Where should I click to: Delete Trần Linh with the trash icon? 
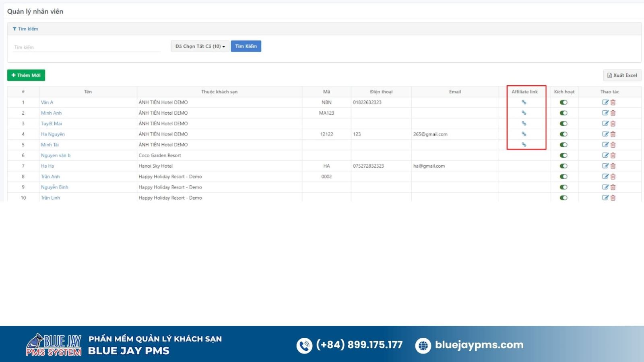pyautogui.click(x=613, y=198)
